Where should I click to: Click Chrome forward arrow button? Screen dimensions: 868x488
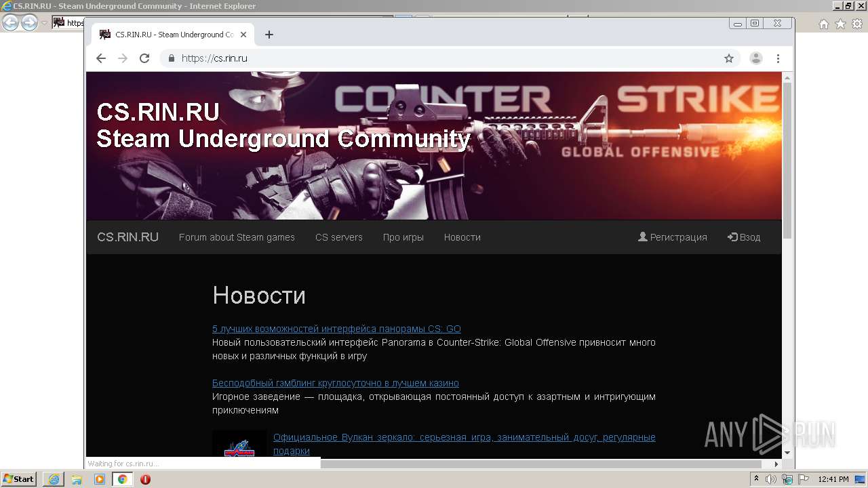click(123, 58)
